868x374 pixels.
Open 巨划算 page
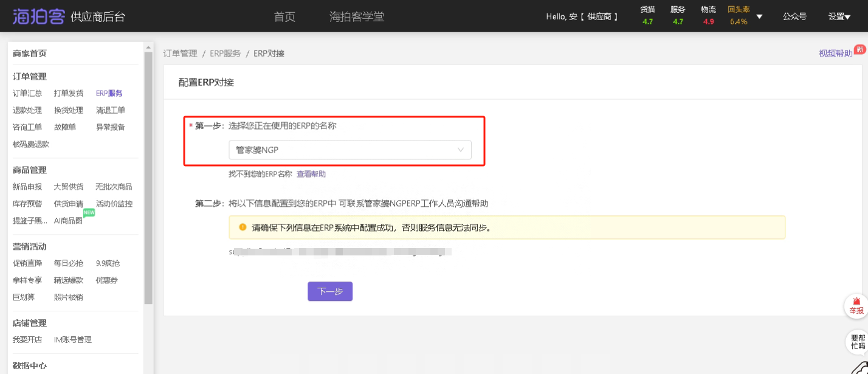click(24, 297)
